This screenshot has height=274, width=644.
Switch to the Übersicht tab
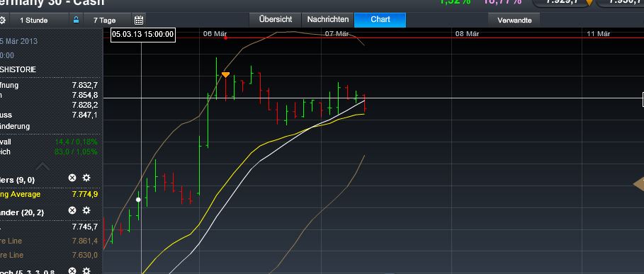point(275,19)
